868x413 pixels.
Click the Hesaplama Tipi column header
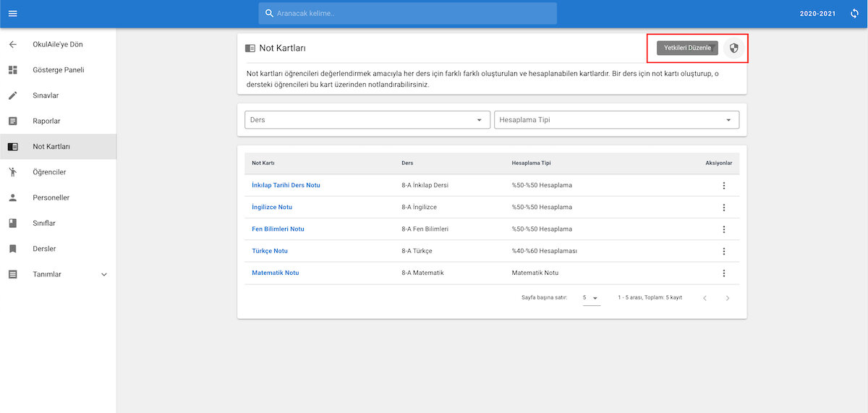point(531,163)
